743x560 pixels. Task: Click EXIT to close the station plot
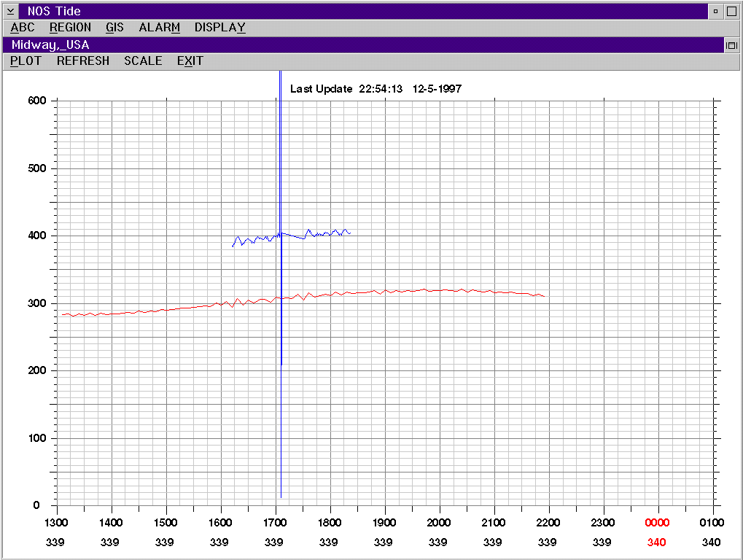click(x=190, y=61)
